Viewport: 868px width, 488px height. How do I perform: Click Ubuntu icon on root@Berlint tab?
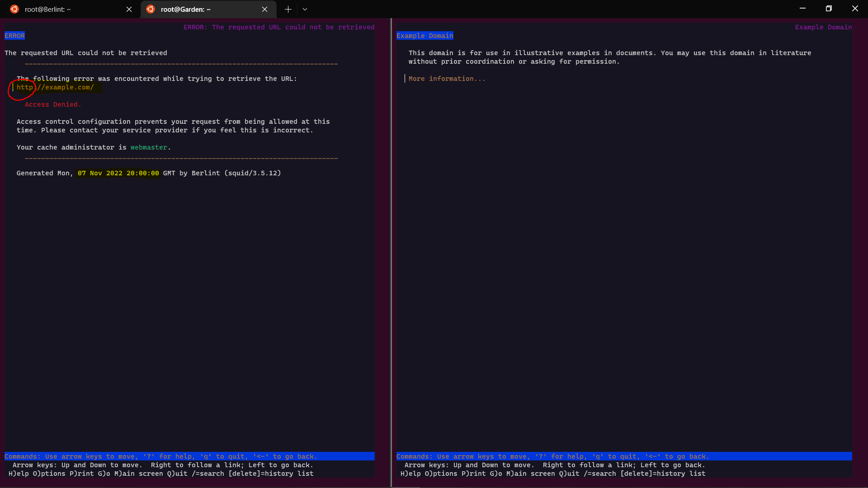tap(14, 9)
